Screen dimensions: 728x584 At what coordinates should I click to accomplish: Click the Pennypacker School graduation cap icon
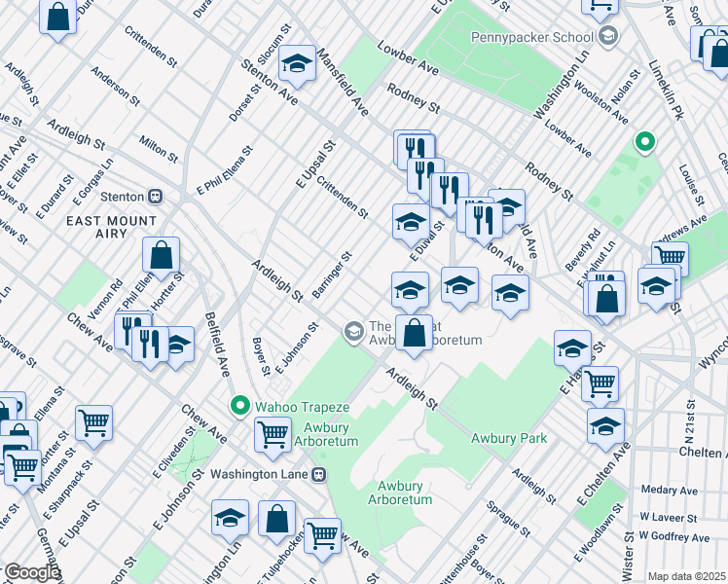point(607,37)
